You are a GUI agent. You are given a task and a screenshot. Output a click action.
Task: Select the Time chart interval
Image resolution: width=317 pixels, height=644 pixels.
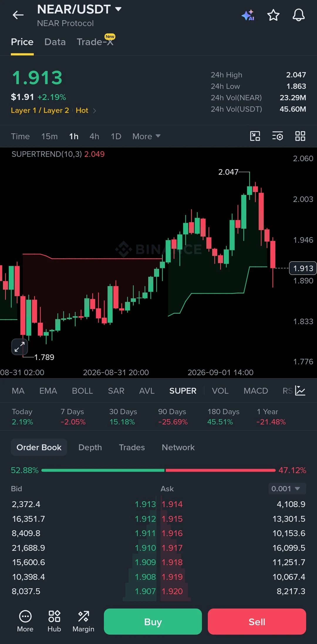point(20,136)
